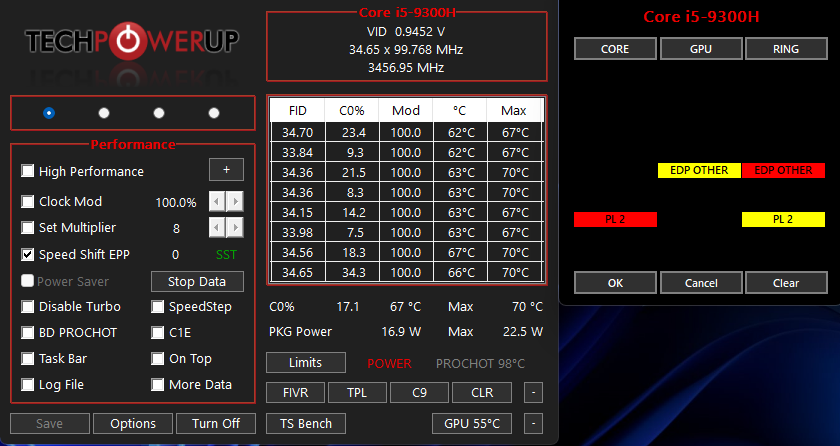Check the SpeedStep option
840x446 pixels.
pyautogui.click(x=158, y=307)
